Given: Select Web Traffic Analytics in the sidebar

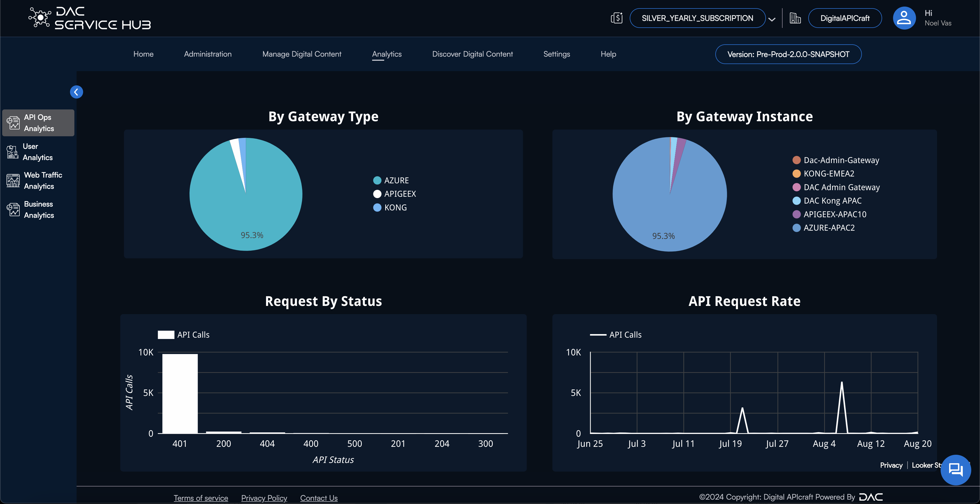Looking at the screenshot, I should point(38,180).
